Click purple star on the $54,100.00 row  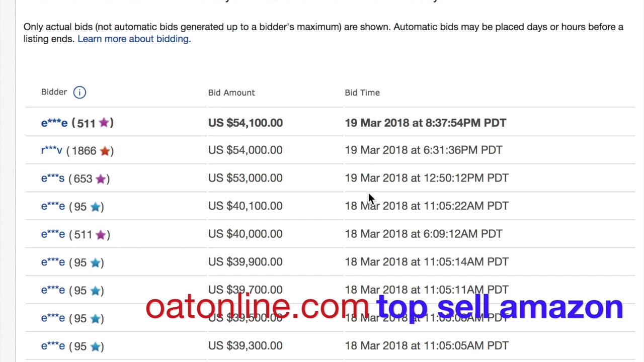[104, 122]
